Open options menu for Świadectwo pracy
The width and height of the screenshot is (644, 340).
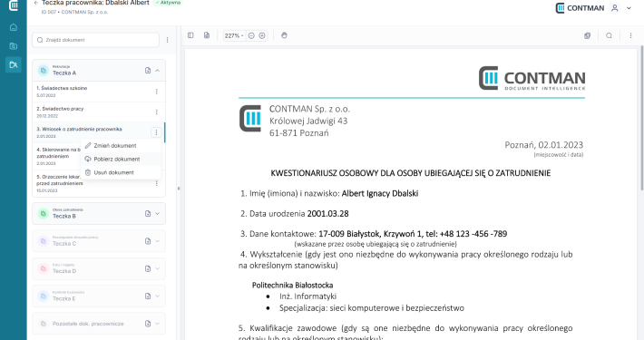tap(157, 112)
